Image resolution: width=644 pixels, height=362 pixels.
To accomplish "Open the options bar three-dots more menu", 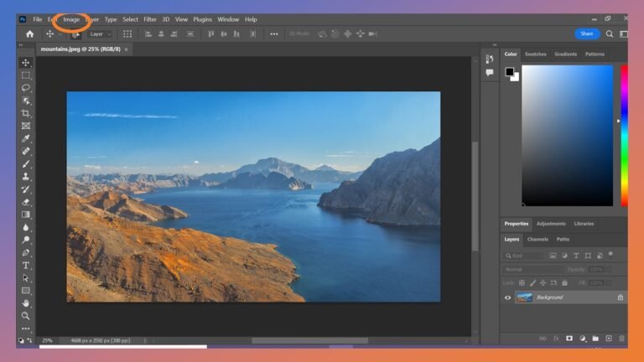I will (274, 34).
